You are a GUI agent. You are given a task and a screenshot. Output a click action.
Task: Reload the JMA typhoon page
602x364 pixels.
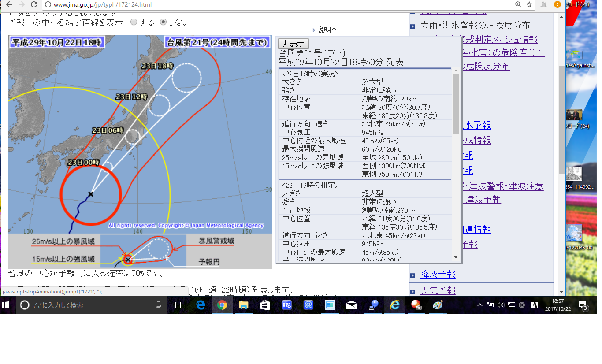click(34, 4)
